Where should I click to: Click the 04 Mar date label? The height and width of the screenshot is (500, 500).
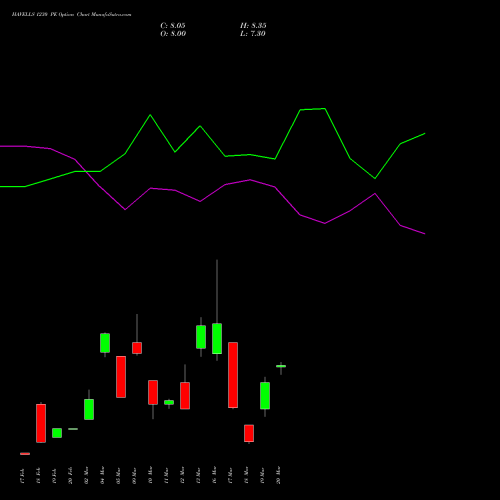tap(102, 475)
